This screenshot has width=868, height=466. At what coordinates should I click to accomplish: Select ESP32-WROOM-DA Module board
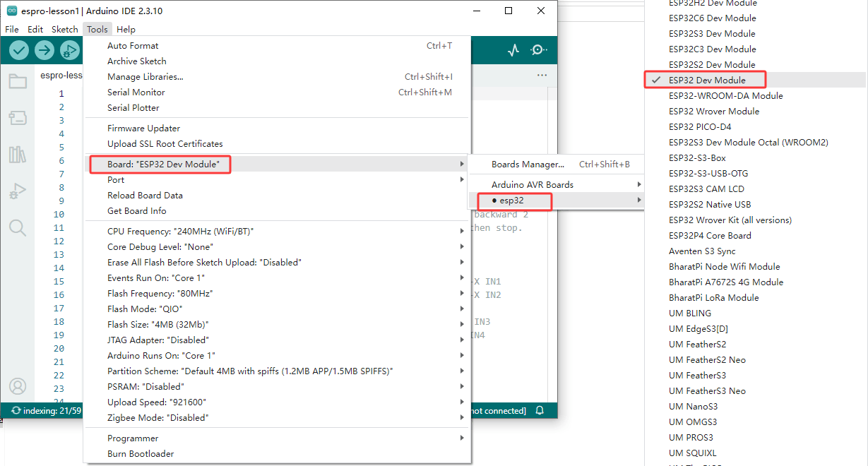coord(756,96)
